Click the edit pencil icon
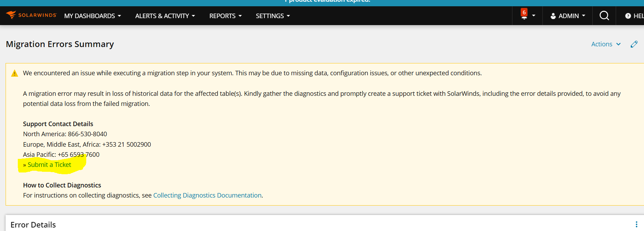 (634, 44)
